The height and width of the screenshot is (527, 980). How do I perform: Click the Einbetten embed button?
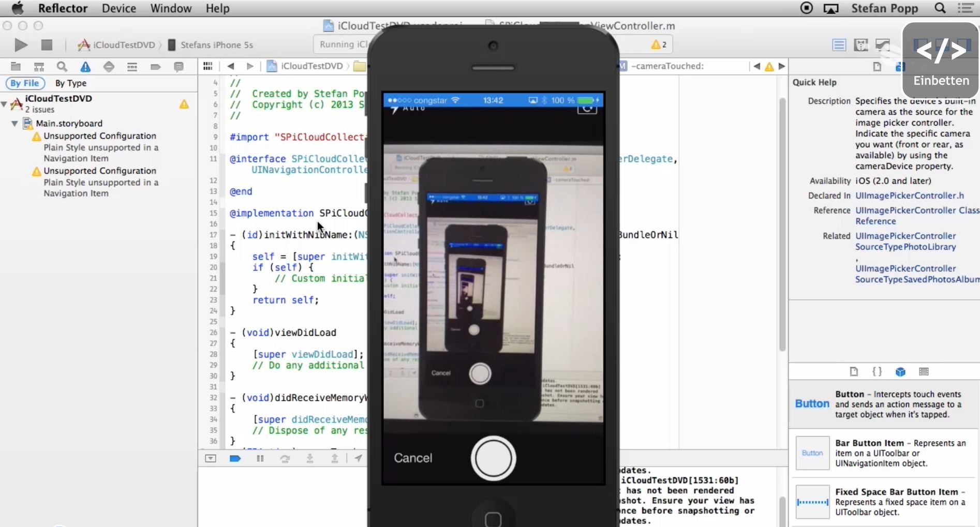coord(941,61)
